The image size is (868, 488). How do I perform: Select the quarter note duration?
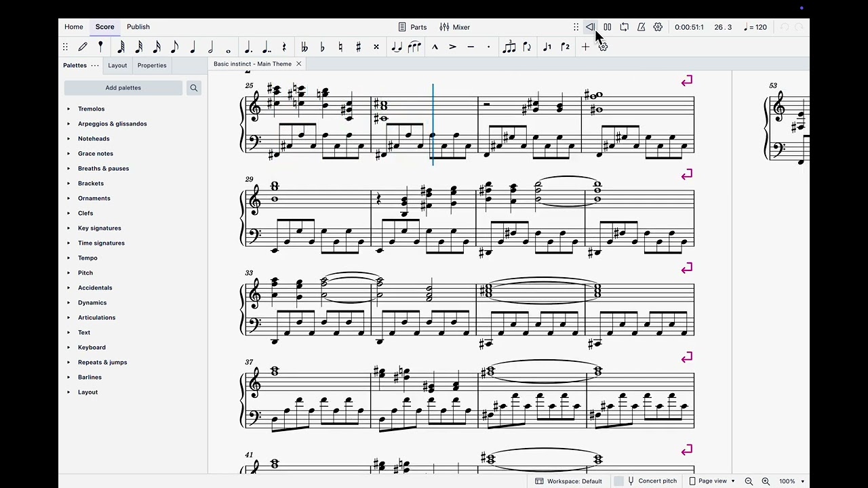(193, 47)
